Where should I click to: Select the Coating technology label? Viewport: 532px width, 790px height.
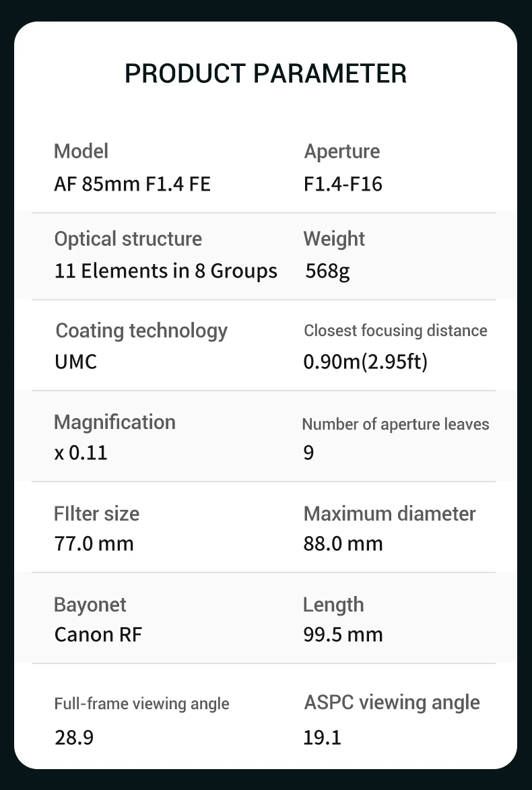coord(141,331)
